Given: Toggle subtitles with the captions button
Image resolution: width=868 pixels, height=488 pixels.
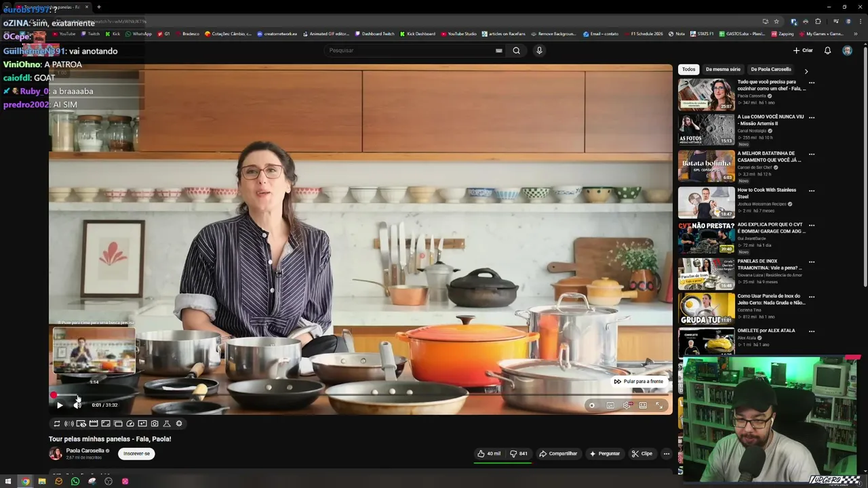Looking at the screenshot, I should [x=610, y=405].
